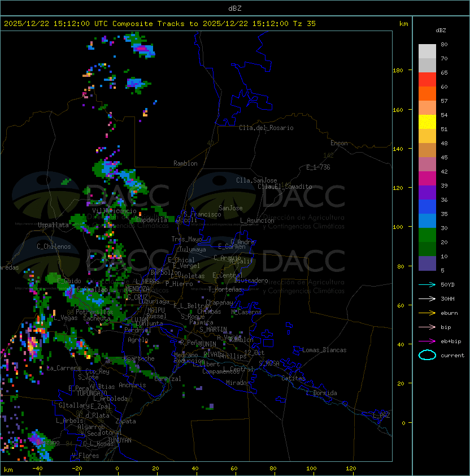
Task: Click the 'La_Carrera' map label
Action: (x=64, y=368)
